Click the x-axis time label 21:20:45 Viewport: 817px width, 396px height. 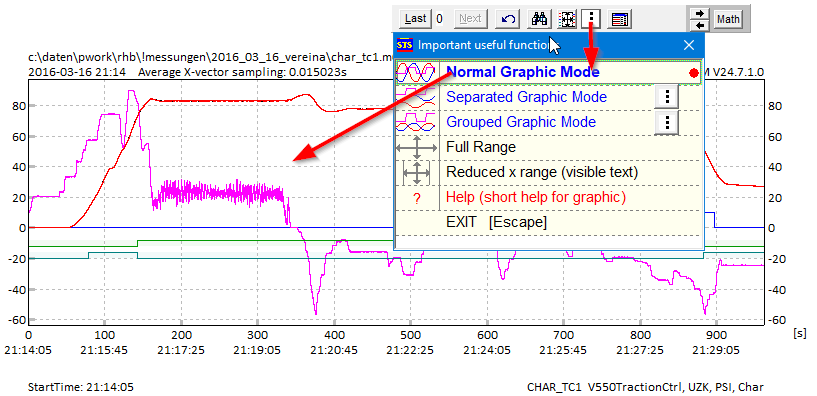coord(333,350)
